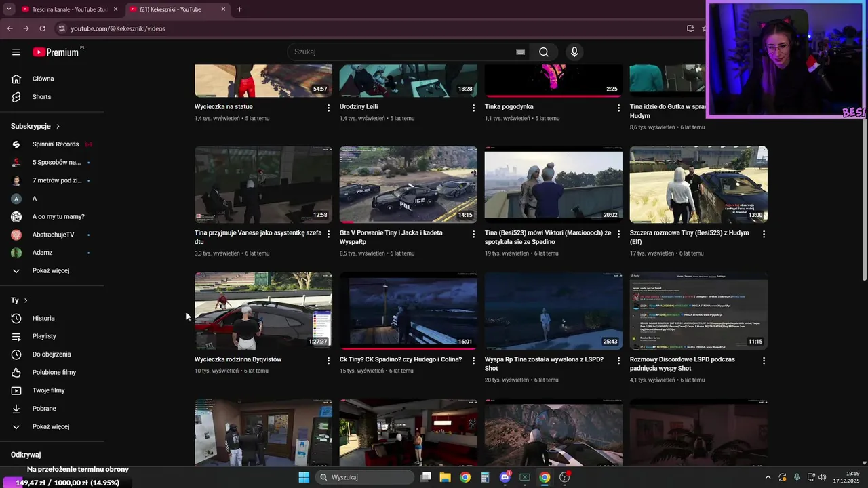This screenshot has width=868, height=488.
Task: Open Odkrywaj section heading
Action: pyautogui.click(x=26, y=455)
